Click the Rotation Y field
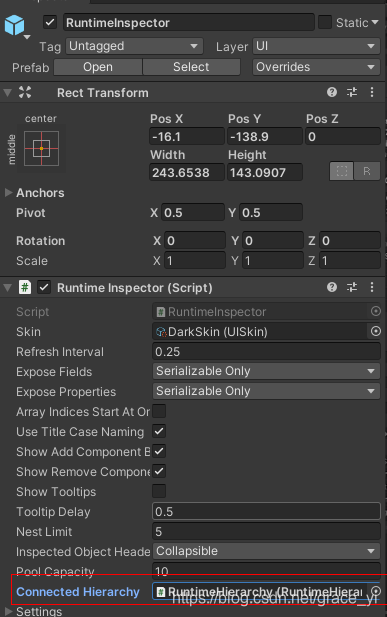Image resolution: width=387 pixels, height=617 pixels. [272, 240]
